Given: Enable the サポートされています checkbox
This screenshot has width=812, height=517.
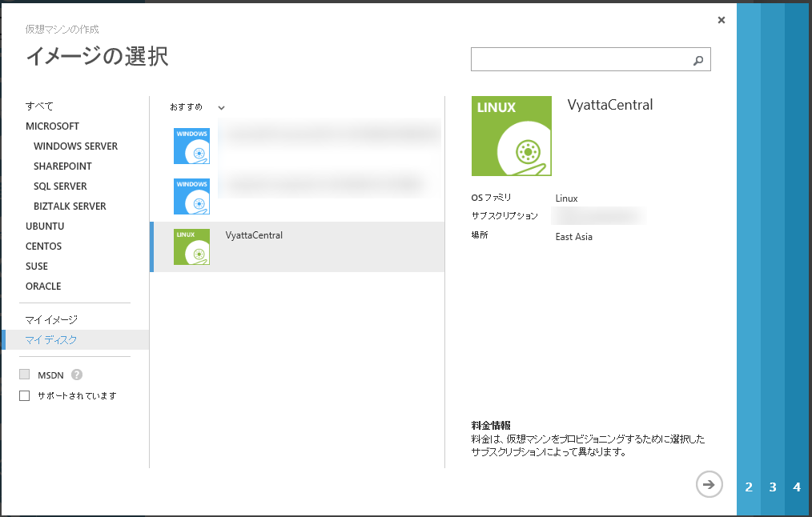Looking at the screenshot, I should click(24, 396).
